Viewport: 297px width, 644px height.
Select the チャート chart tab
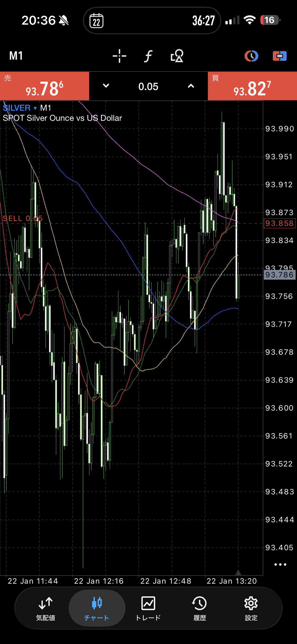tap(97, 608)
